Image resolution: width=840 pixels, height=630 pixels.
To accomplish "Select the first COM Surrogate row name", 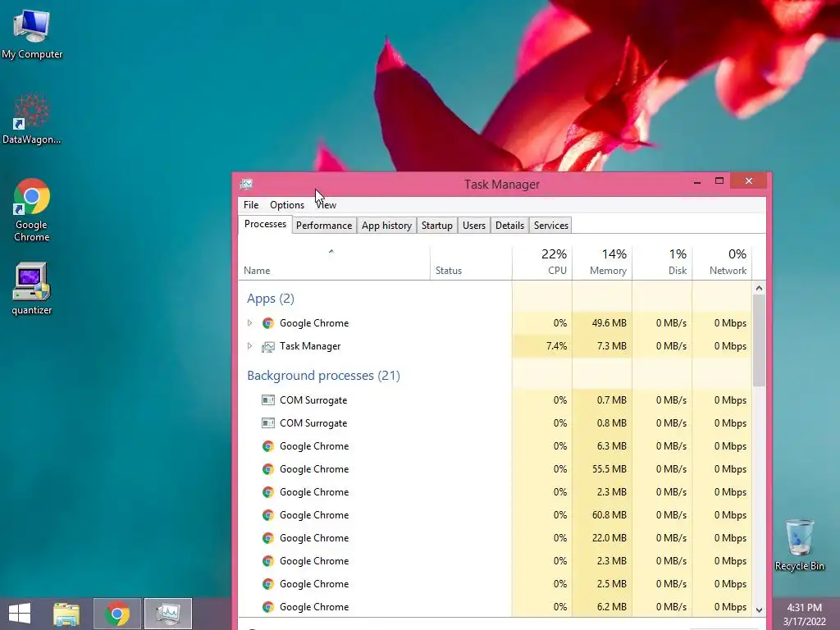I will tap(313, 400).
